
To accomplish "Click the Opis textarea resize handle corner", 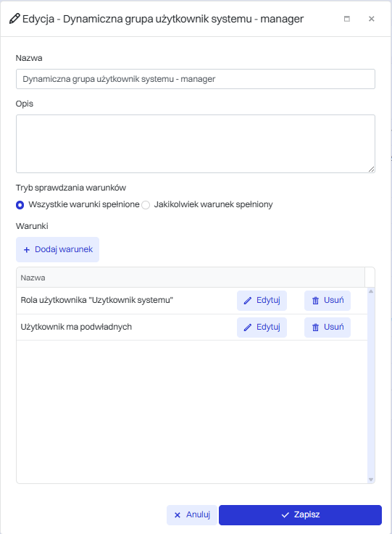I will 371,169.
